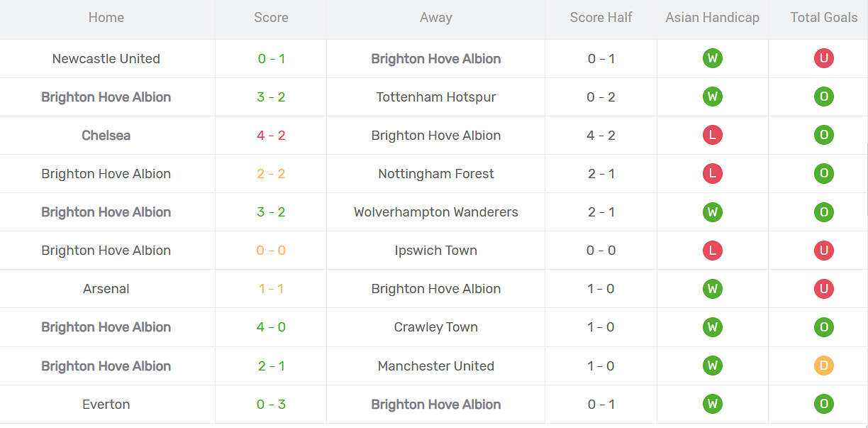Click the Score Half column header
This screenshot has width=868, height=428.
[601, 18]
